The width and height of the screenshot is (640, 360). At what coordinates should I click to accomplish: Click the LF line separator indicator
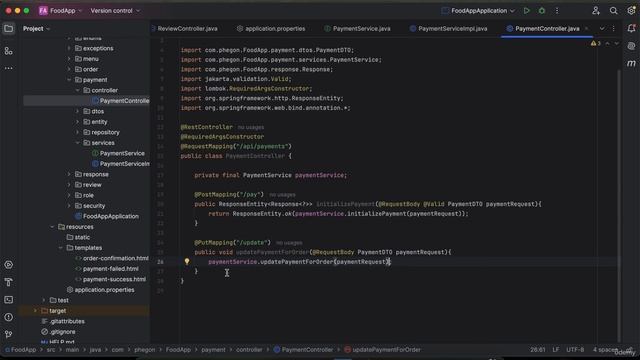click(x=556, y=350)
